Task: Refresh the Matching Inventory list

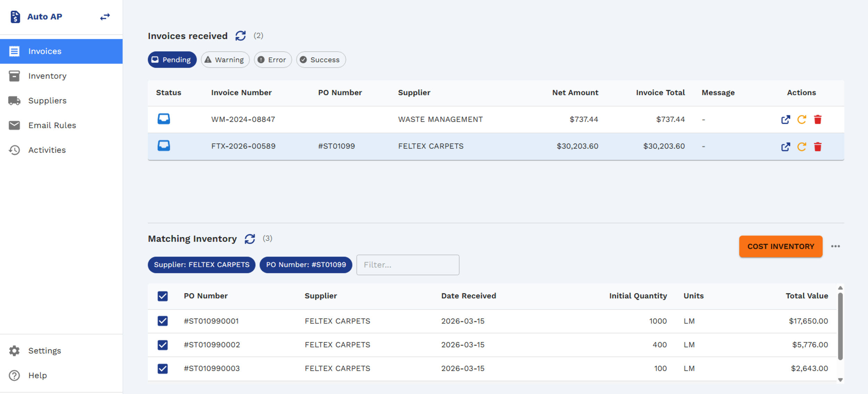Action: (250, 239)
